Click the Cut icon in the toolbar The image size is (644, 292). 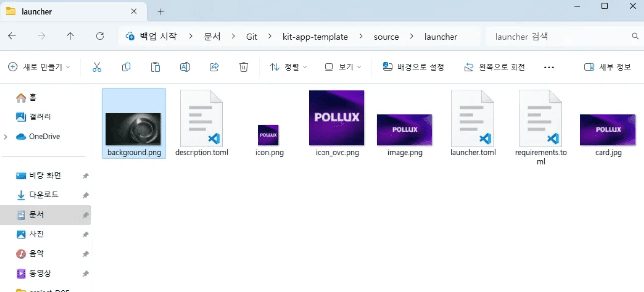[x=97, y=67]
